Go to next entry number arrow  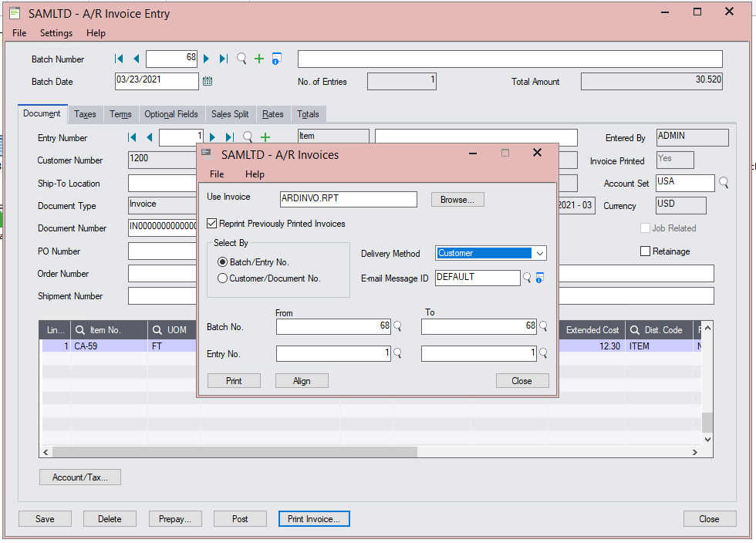pyautogui.click(x=213, y=137)
